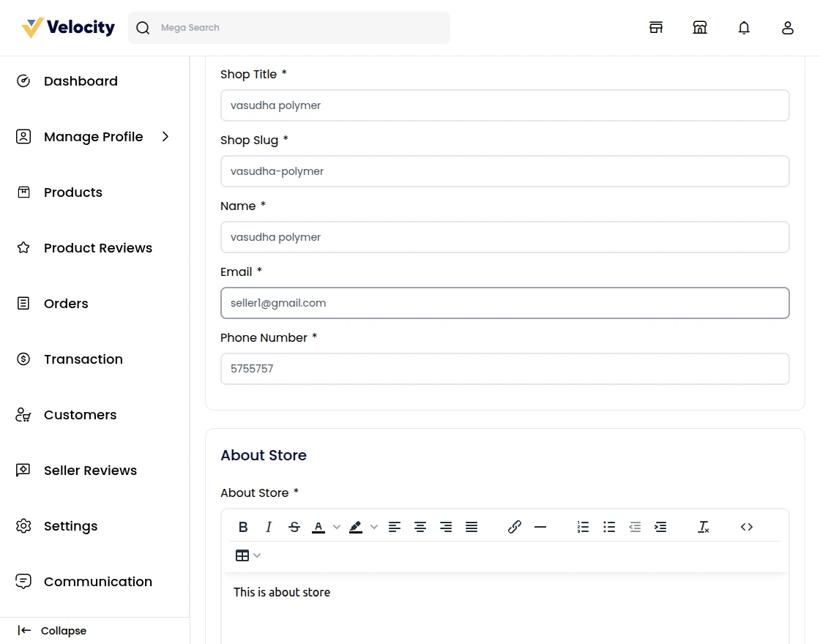Create an ordered numbered list

coord(583,527)
